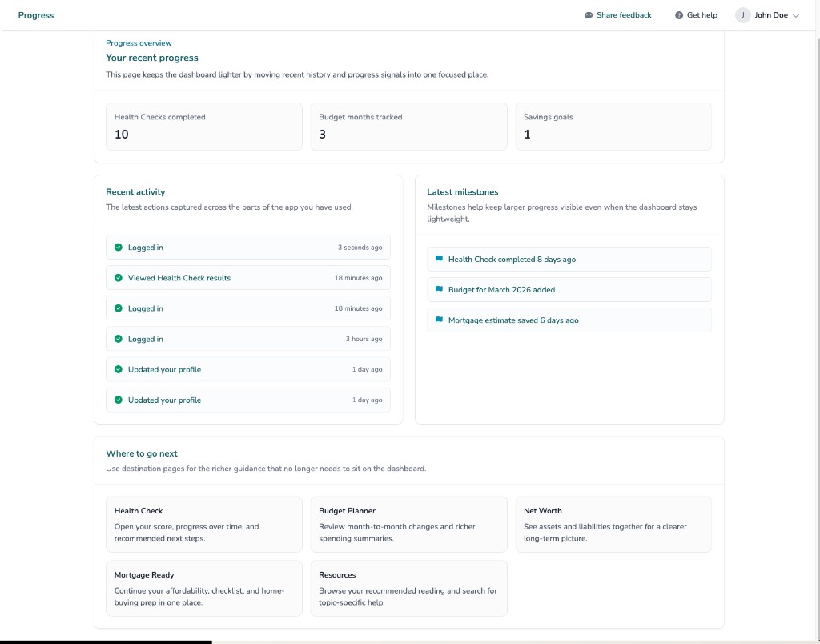Click the Budget months tracked stat tile
Viewport: 820px width, 644px height.
pos(408,127)
